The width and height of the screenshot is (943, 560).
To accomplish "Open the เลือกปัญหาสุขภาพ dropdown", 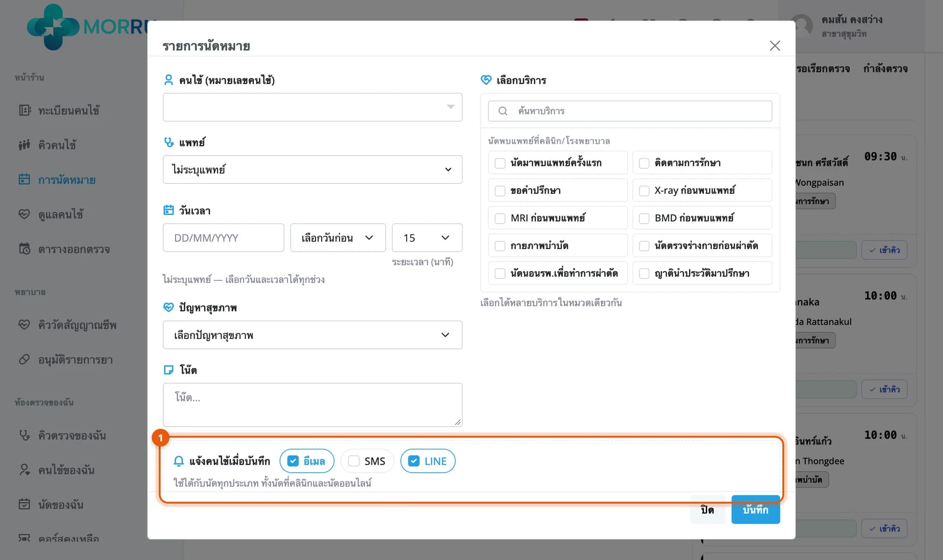I will (313, 335).
